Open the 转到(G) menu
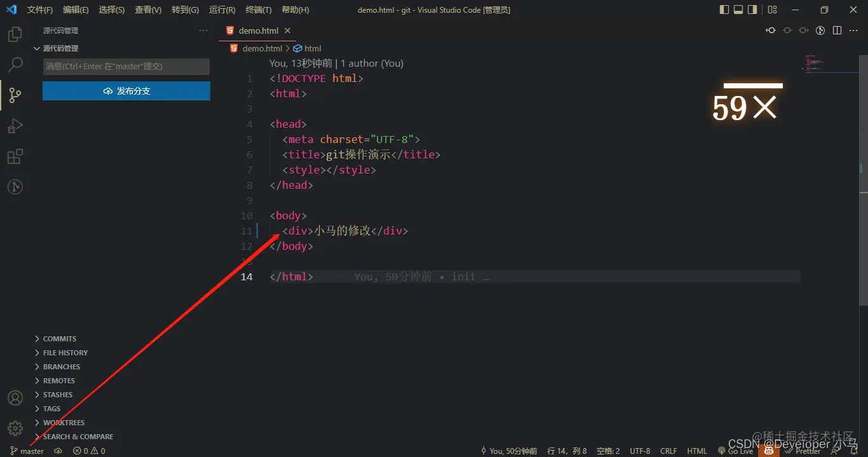The image size is (868, 457). tap(185, 10)
